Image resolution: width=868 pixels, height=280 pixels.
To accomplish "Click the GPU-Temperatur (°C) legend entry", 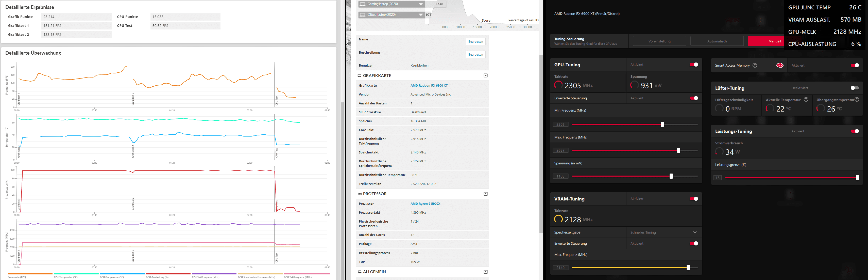I will [122, 276].
